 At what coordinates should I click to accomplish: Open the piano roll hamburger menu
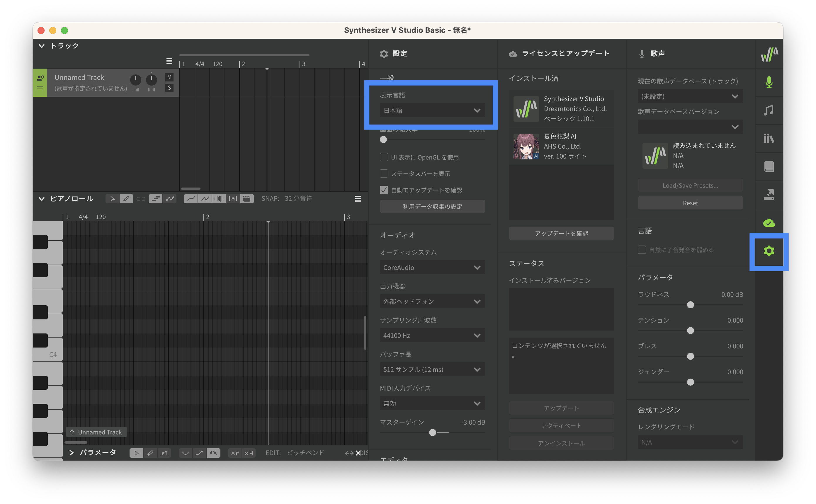point(358,199)
